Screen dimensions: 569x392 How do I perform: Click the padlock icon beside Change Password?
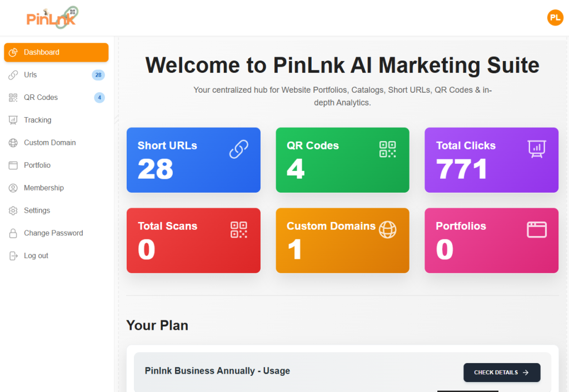13,233
